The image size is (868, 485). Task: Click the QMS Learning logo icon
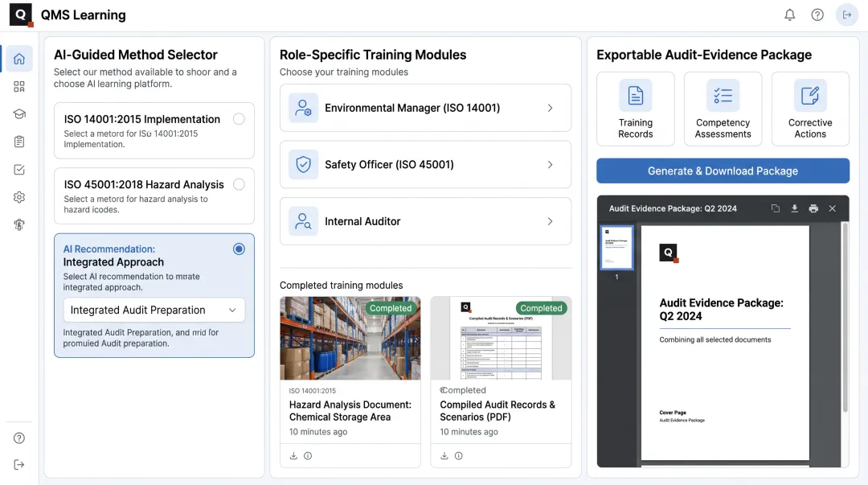[x=21, y=15]
